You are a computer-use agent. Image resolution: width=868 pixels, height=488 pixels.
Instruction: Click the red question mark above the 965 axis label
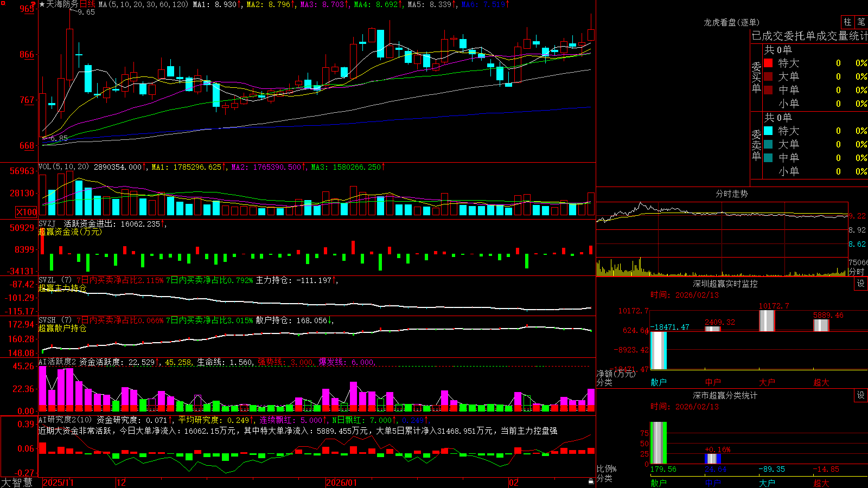tap(33, 4)
